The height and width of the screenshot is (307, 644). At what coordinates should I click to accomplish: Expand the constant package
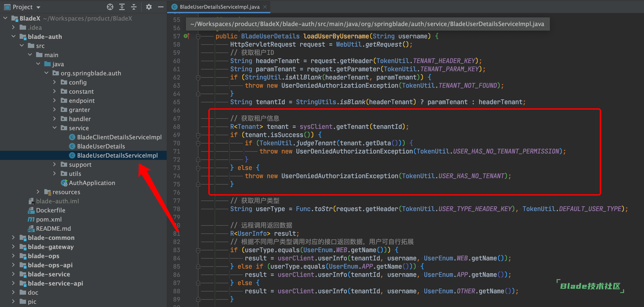pos(55,91)
